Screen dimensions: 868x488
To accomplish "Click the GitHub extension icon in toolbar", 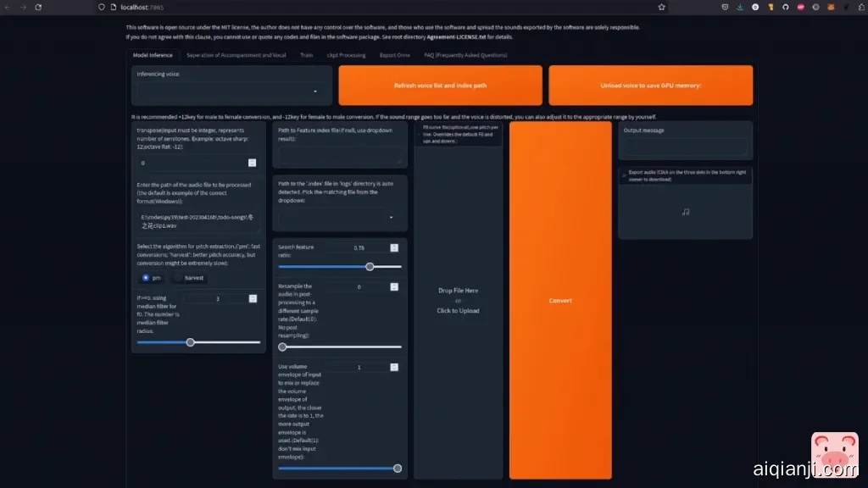I will point(785,7).
